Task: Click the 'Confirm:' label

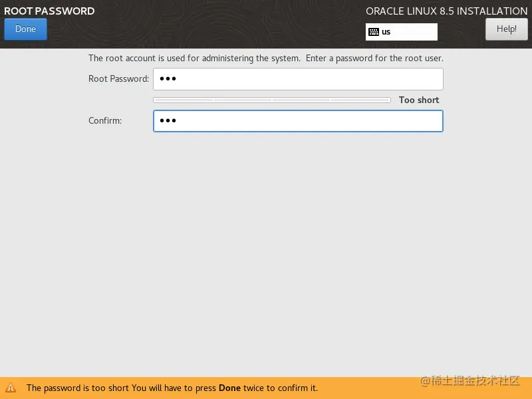Action: pos(105,121)
